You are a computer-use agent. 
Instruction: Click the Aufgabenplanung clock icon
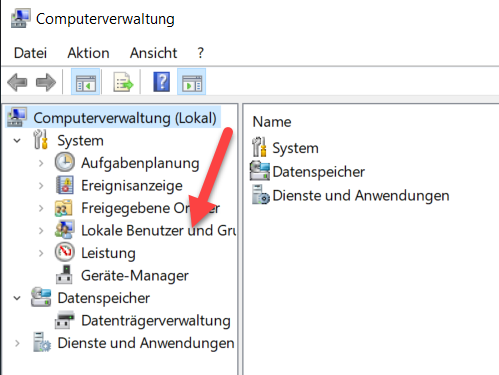[65, 163]
